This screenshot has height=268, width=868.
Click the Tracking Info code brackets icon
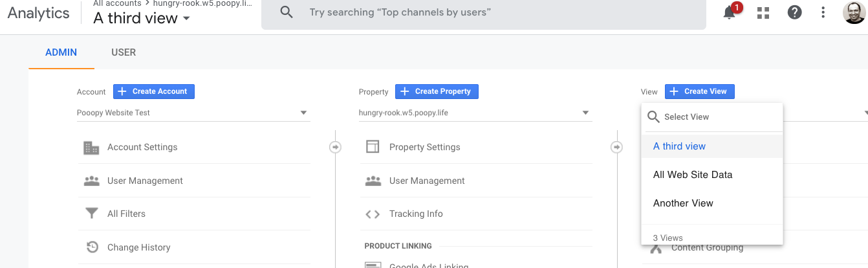[373, 214]
